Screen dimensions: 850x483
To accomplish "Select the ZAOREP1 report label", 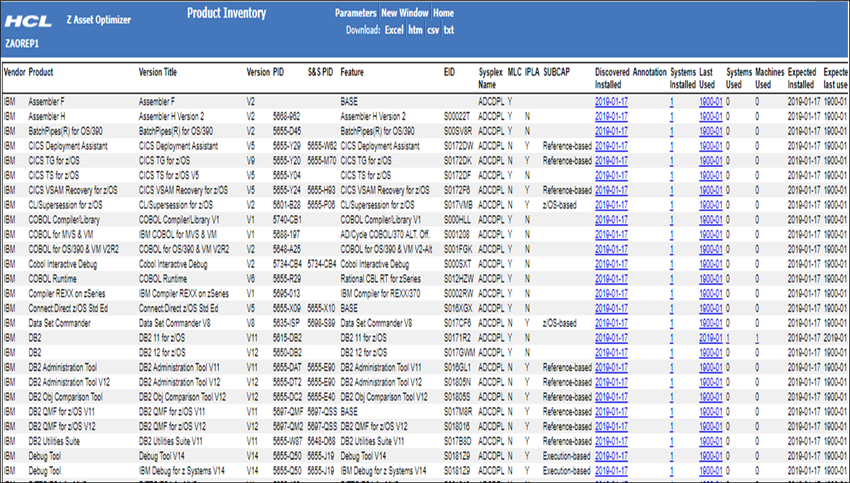I will [x=22, y=43].
